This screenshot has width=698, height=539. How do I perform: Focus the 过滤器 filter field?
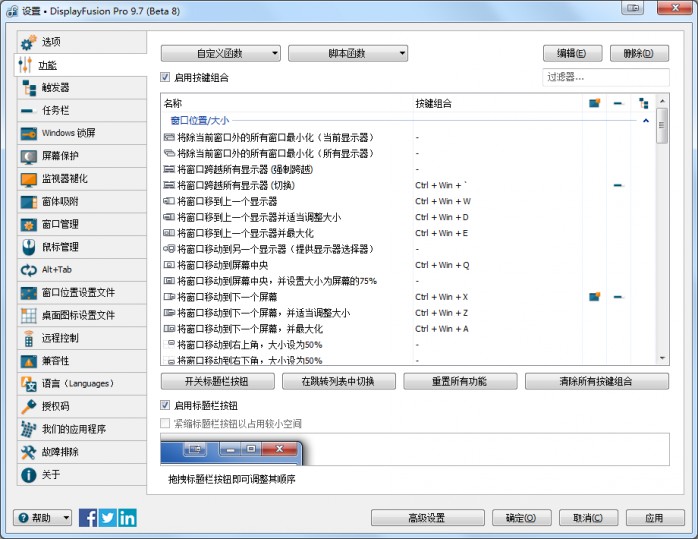pos(606,77)
